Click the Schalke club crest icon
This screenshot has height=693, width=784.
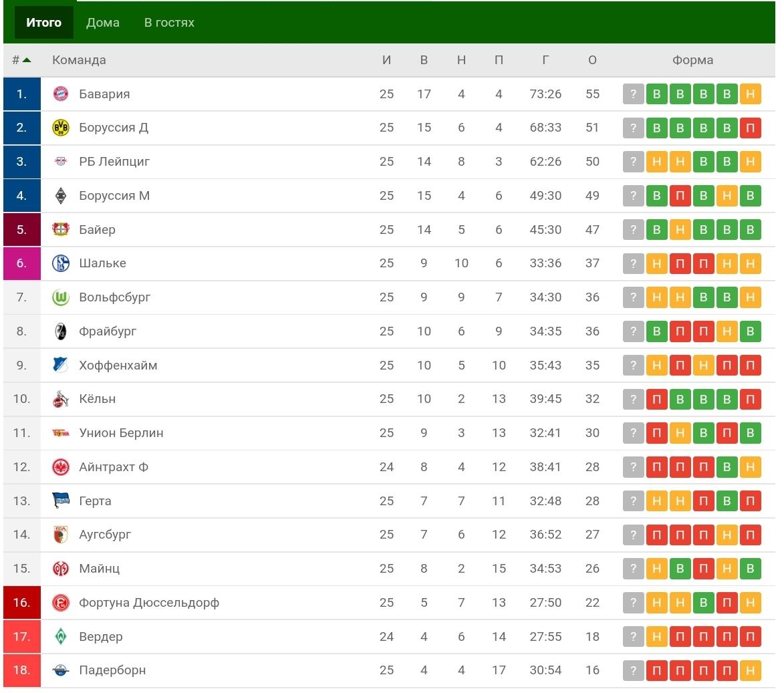click(x=61, y=263)
